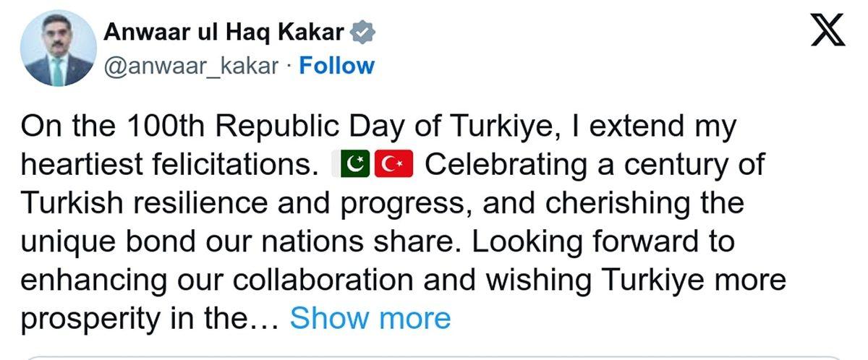Click the "unique bond our nations share" phrase
This screenshot has width=868, height=360.
click(x=243, y=241)
